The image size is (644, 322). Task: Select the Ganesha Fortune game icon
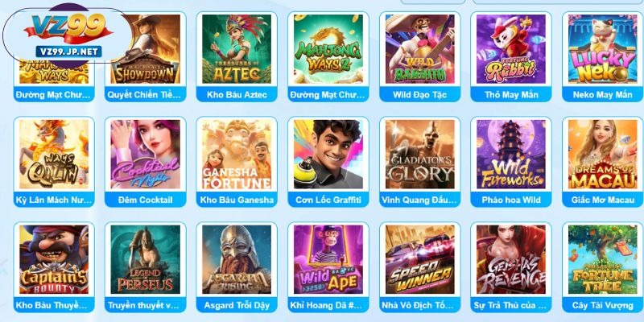[237, 155]
